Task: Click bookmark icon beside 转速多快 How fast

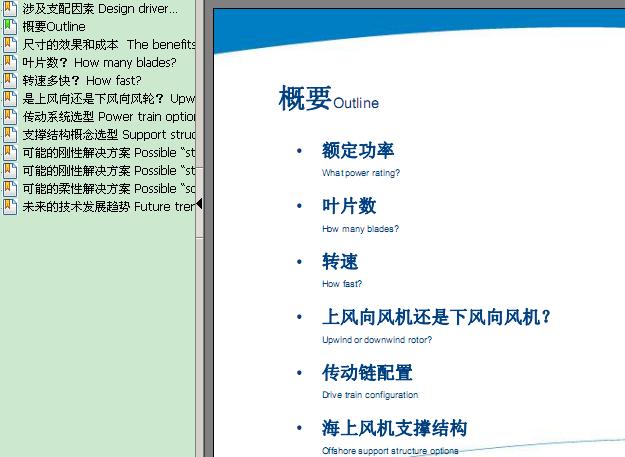Action: [x=10, y=80]
